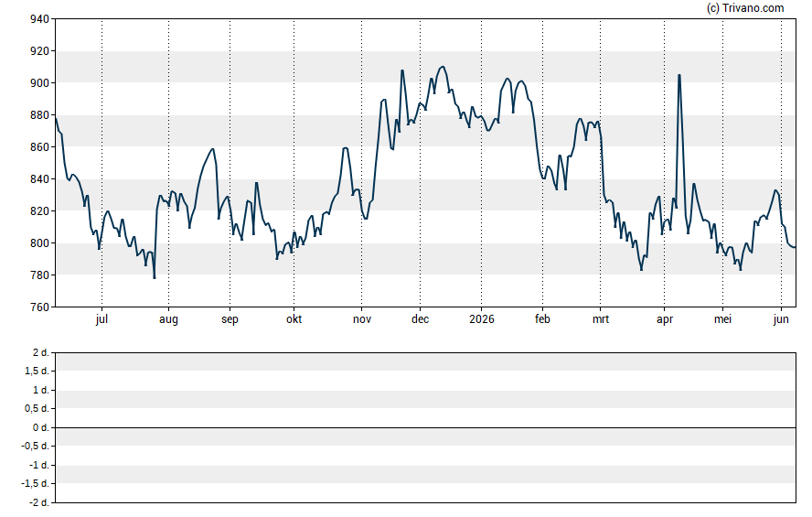Click the December price peak near 910

pyautogui.click(x=443, y=67)
